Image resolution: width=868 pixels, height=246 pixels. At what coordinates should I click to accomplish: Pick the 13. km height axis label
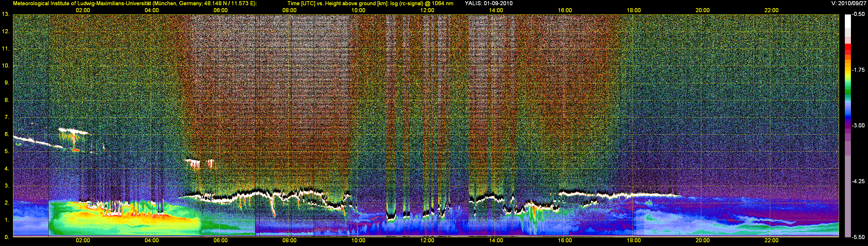[x=5, y=14]
